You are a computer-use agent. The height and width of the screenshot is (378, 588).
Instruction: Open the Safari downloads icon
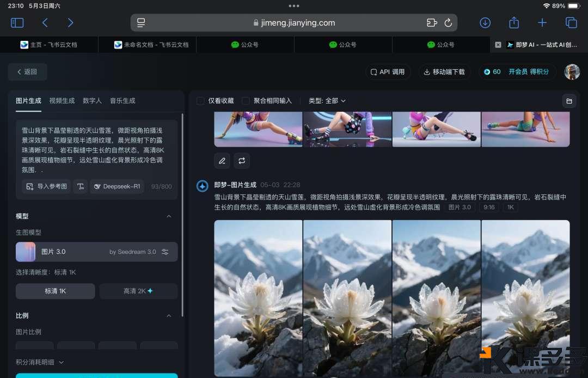pos(485,23)
